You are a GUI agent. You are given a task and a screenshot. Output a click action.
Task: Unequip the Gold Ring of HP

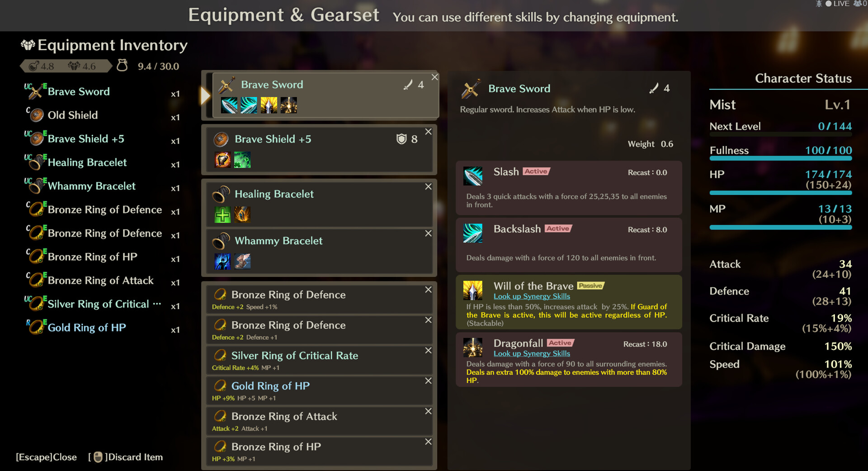point(428,381)
